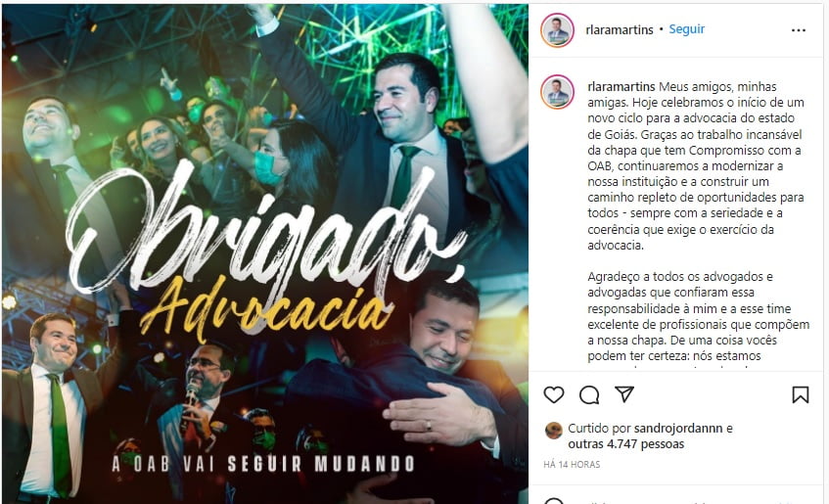Open the Obrigado Advocacia post image
The height and width of the screenshot is (504, 829).
[265, 253]
